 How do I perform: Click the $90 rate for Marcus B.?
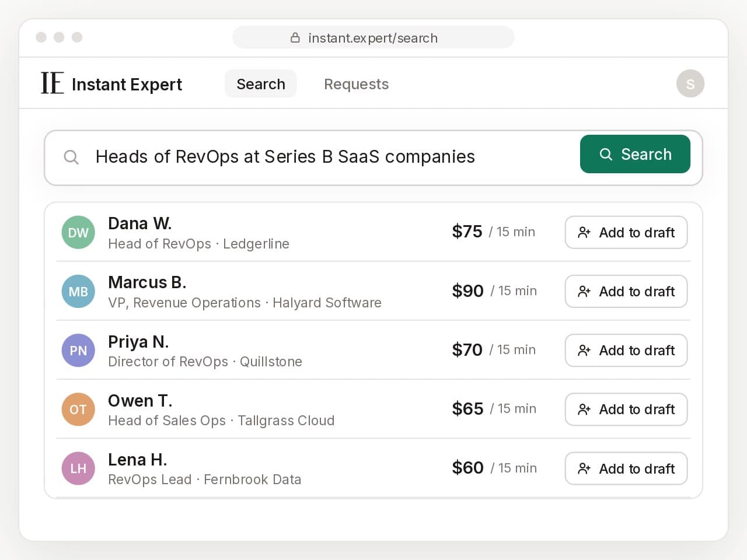(x=467, y=290)
